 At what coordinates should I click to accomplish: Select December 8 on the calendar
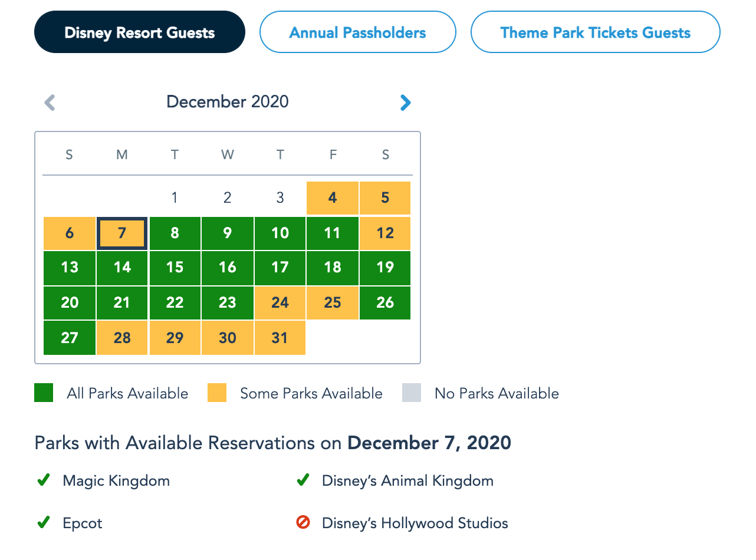[175, 233]
